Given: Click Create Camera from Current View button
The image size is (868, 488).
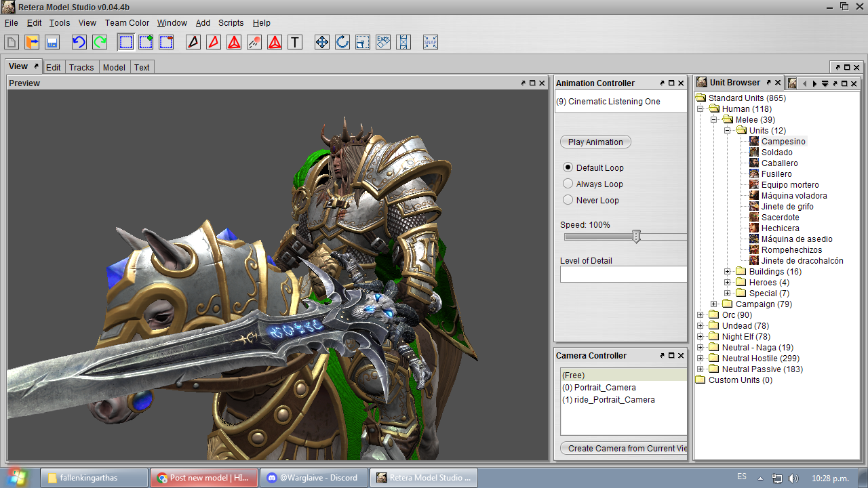Looking at the screenshot, I should [623, 448].
